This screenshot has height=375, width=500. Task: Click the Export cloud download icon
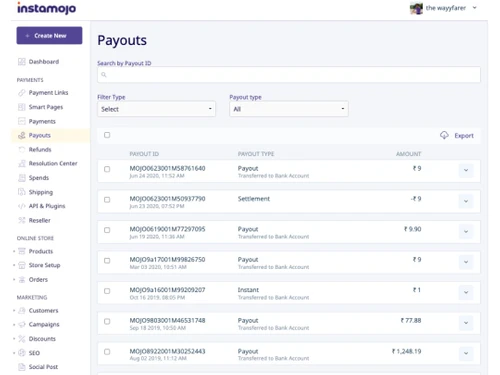[444, 135]
